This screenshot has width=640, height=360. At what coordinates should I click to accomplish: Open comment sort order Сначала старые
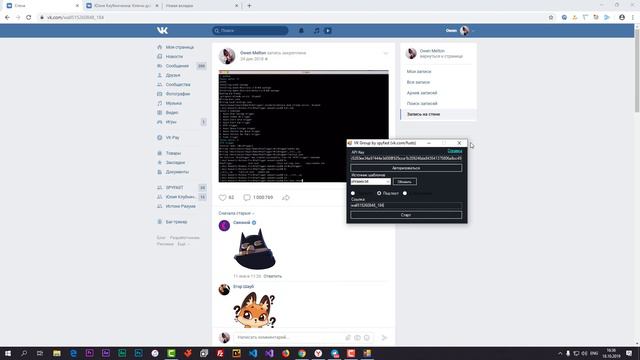click(236, 213)
